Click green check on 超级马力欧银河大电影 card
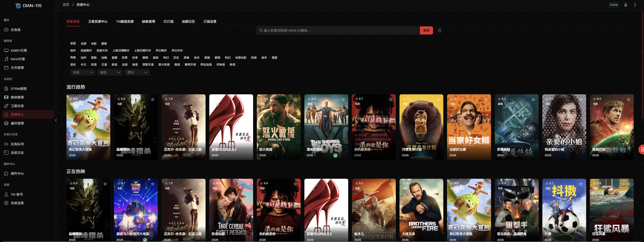The height and width of the screenshot is (242, 644). point(145,240)
